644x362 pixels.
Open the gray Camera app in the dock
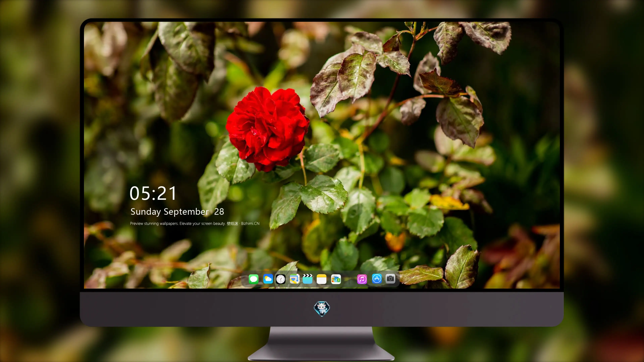click(390, 279)
